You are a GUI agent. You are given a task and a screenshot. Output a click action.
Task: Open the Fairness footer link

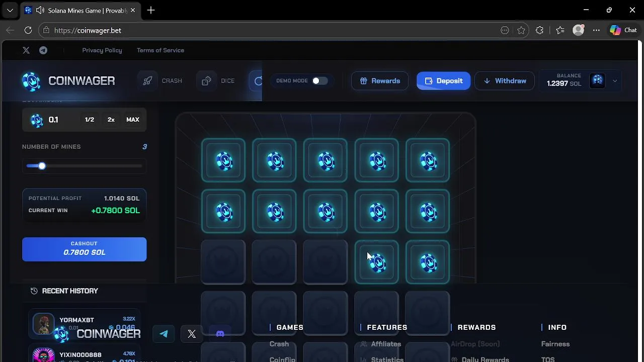(x=555, y=344)
